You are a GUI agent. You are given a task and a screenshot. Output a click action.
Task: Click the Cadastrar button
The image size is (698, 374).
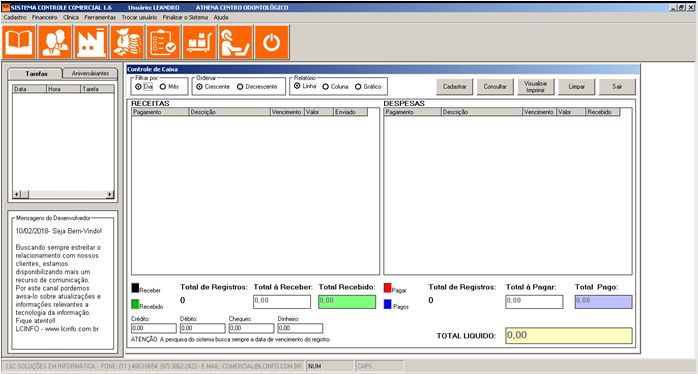point(455,87)
